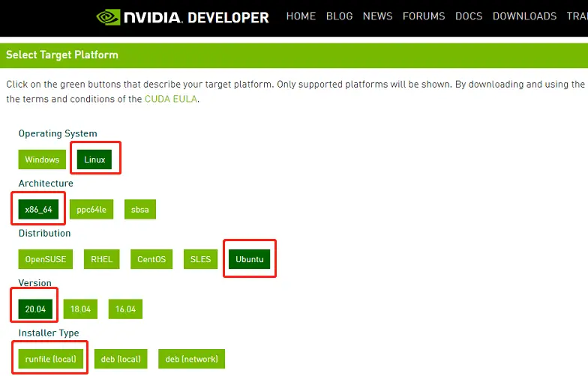Click the Select Target Platform heading
The height and width of the screenshot is (376, 588).
pyautogui.click(x=62, y=55)
